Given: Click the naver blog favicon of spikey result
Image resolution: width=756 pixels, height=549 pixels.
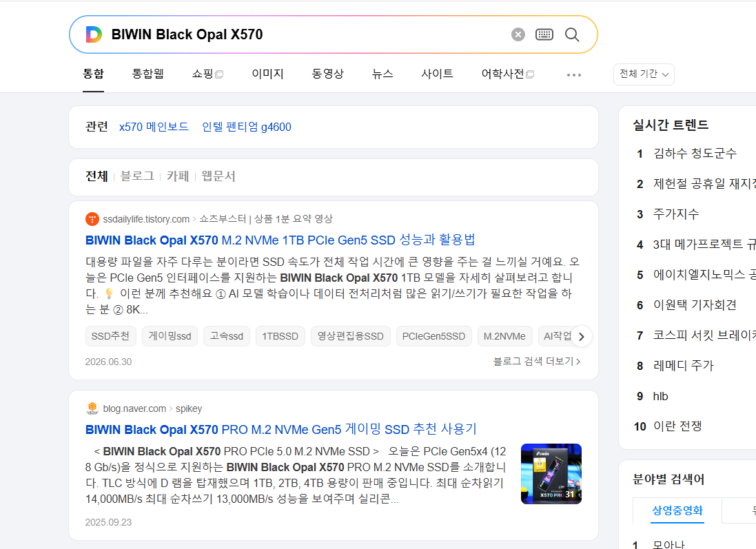Looking at the screenshot, I should pos(92,408).
